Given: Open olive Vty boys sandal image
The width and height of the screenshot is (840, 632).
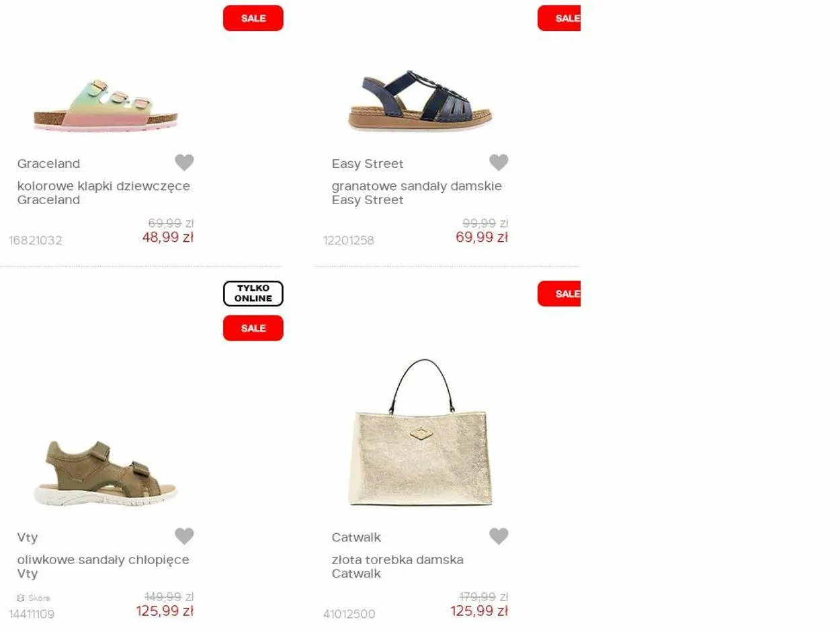Looking at the screenshot, I should [106, 473].
